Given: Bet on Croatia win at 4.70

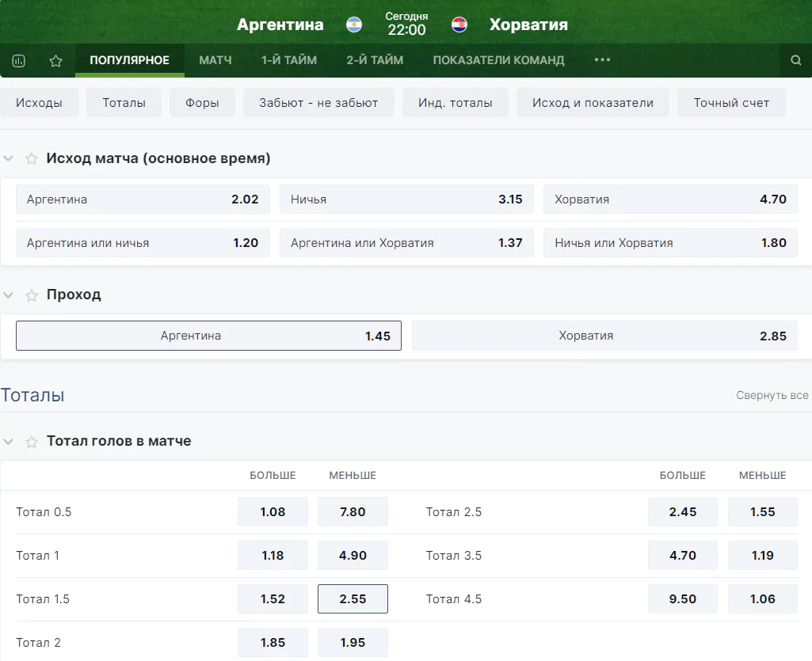Looking at the screenshot, I should coord(671,199).
